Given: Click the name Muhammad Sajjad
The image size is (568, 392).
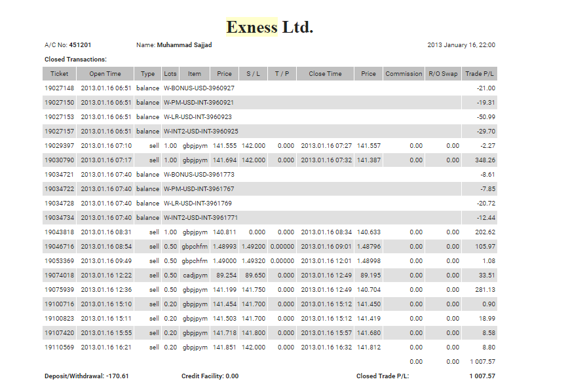Looking at the screenshot, I should pyautogui.click(x=184, y=45).
